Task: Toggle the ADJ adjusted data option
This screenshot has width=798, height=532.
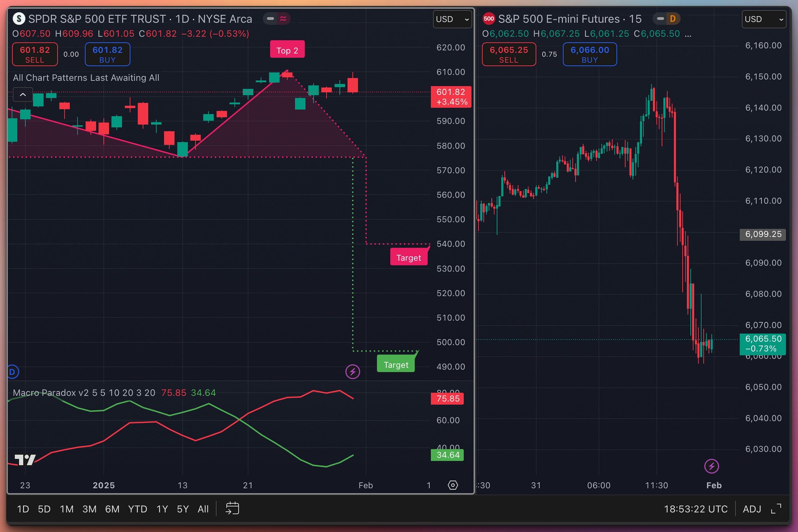Action: coord(752,509)
